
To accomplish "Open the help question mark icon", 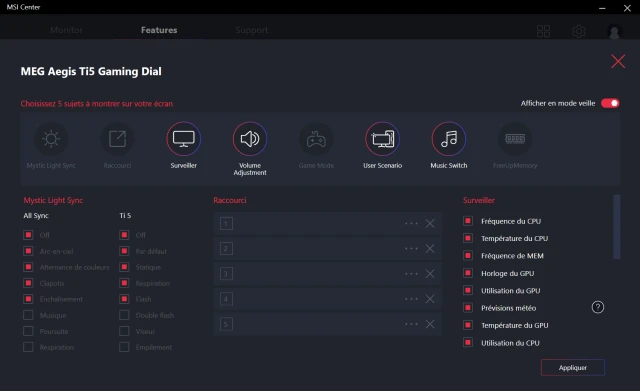I will (598, 307).
